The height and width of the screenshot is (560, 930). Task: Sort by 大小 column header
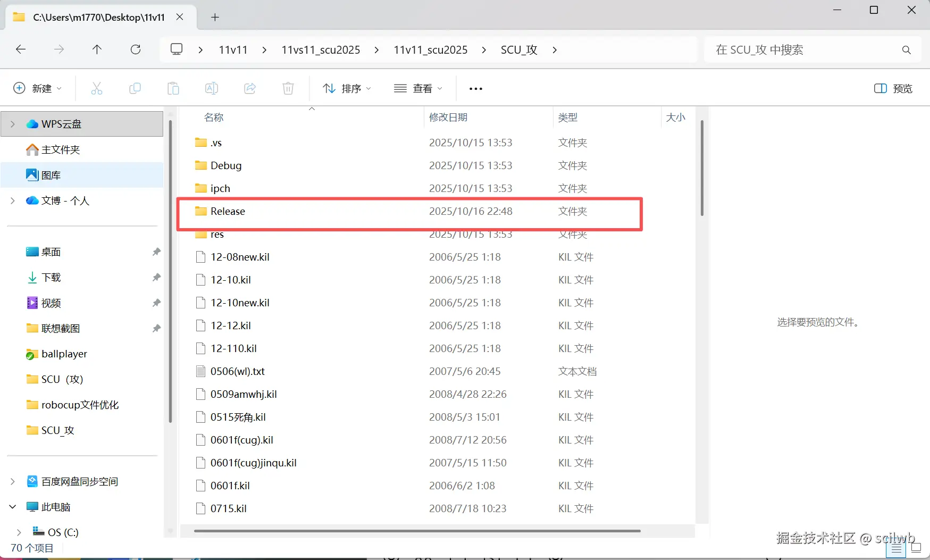click(676, 117)
